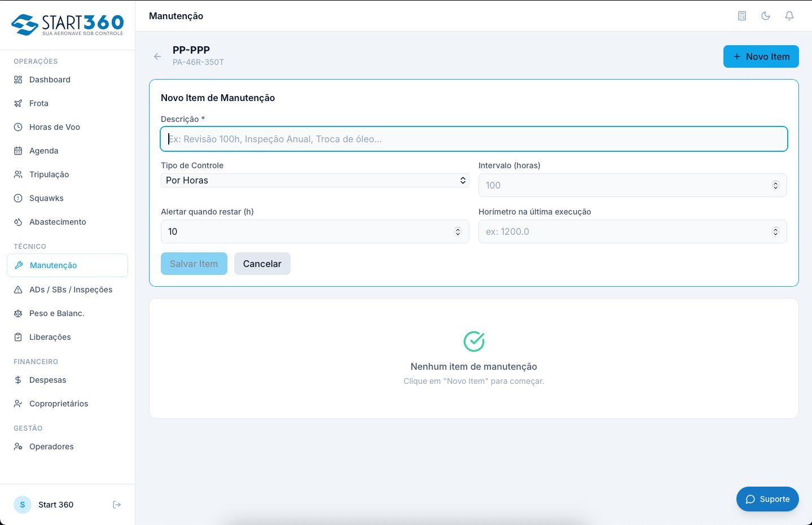Click the Manutenção wrench icon
The image size is (812, 525).
coord(19,265)
